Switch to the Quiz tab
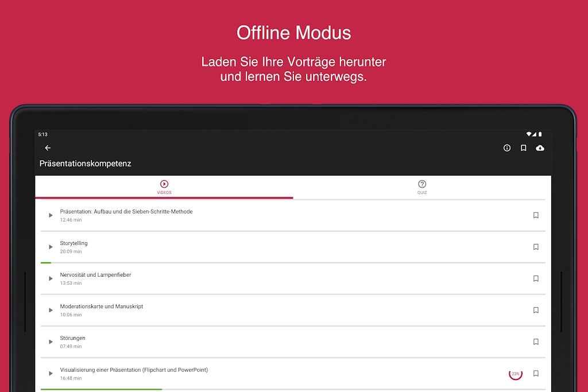This screenshot has height=392, width=588. 422,187
